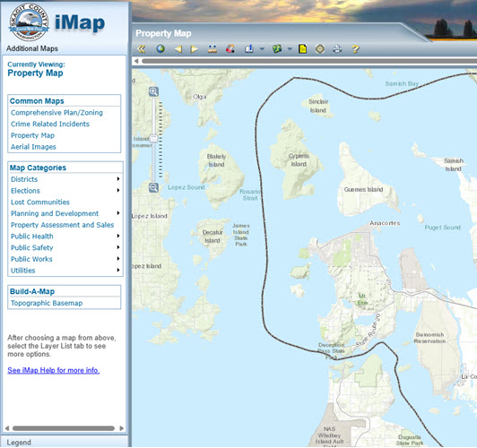The height and width of the screenshot is (448, 477).
Task: Expand the Utilities submenu arrow
Action: 118,270
